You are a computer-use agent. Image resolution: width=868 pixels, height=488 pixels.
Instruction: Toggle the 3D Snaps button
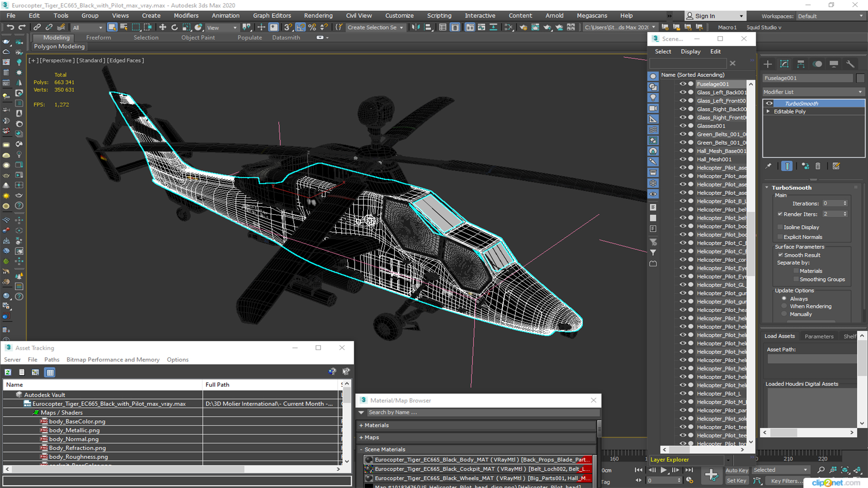point(288,27)
